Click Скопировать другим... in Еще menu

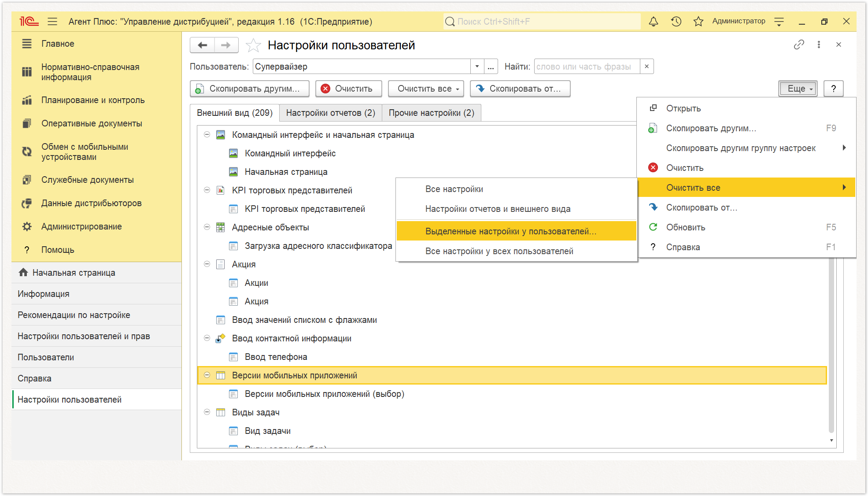coord(746,128)
